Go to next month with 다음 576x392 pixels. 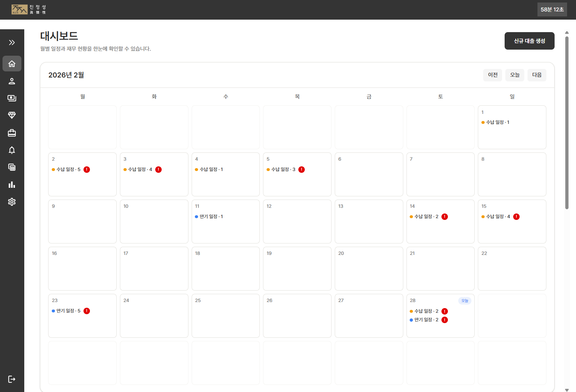click(x=537, y=75)
